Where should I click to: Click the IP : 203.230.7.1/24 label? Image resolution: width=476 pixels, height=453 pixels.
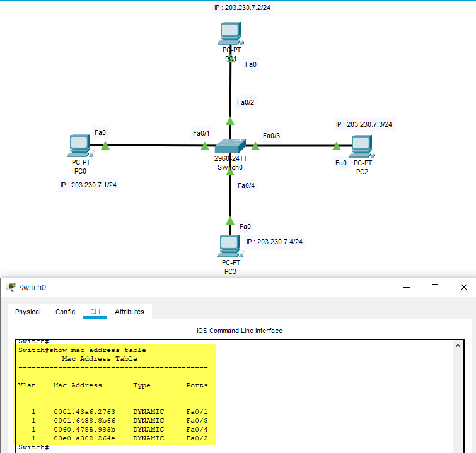[88, 185]
